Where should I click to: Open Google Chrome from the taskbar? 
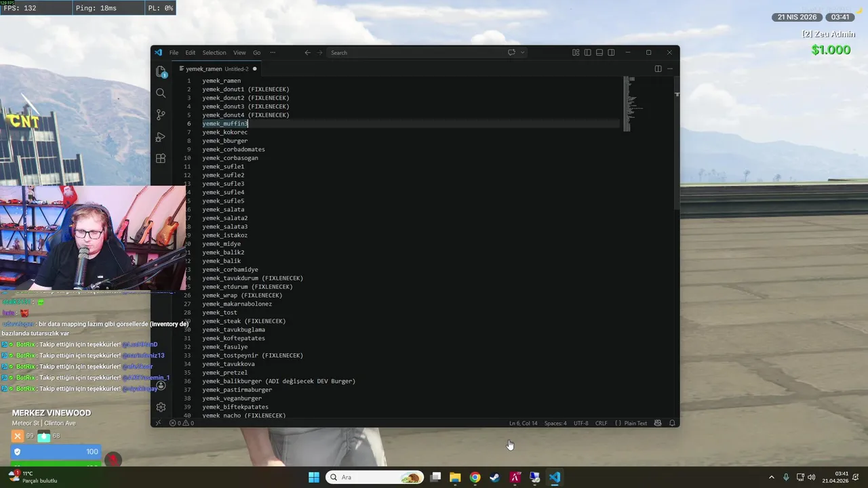[x=475, y=477]
